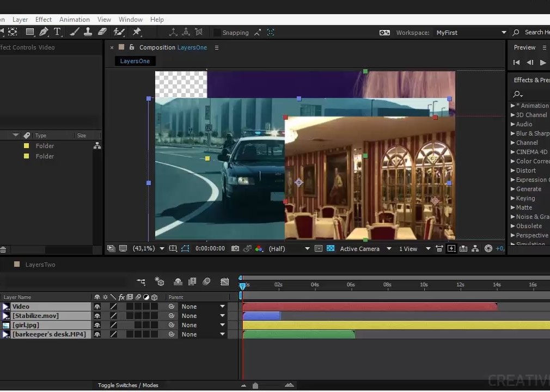This screenshot has width=550, height=392.
Task: Toggle shy switch on Stabilize.mov layer
Action: pos(97,316)
